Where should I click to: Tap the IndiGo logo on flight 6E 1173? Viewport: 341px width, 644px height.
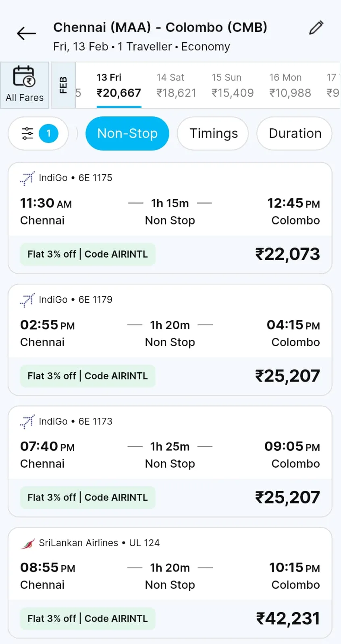click(27, 421)
